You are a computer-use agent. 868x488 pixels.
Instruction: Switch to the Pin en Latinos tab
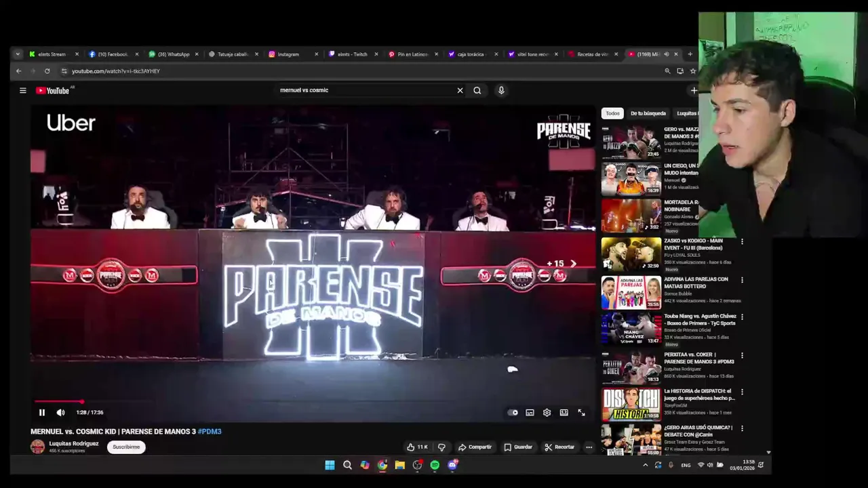pyautogui.click(x=412, y=54)
